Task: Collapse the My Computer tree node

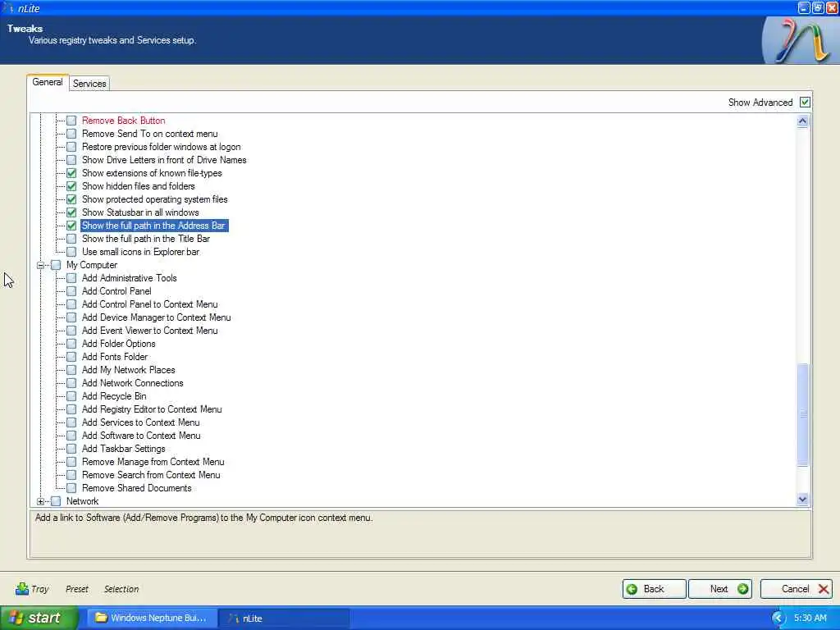Action: point(40,265)
